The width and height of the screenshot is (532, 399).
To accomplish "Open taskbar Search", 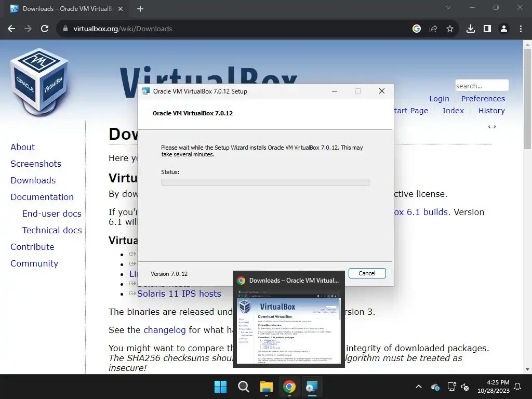I will tap(243, 387).
